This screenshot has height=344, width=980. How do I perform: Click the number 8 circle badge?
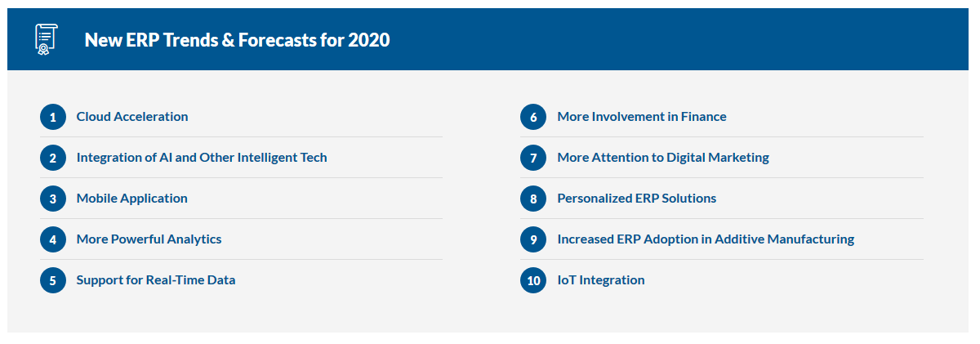[533, 199]
